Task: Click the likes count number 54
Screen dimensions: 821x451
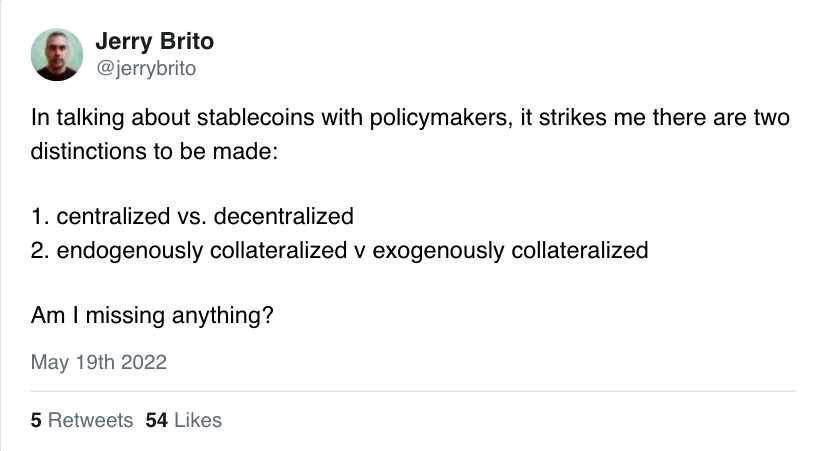Action: coord(156,420)
